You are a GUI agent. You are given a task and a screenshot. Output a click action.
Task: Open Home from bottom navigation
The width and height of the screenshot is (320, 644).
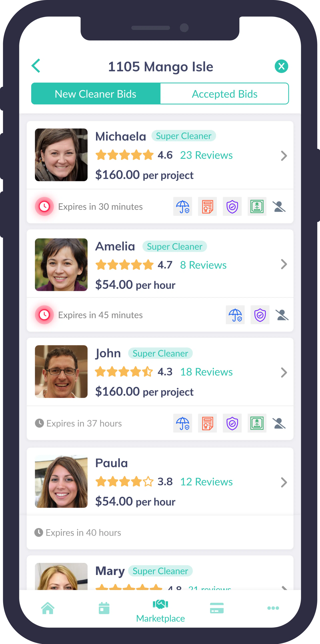(x=48, y=608)
